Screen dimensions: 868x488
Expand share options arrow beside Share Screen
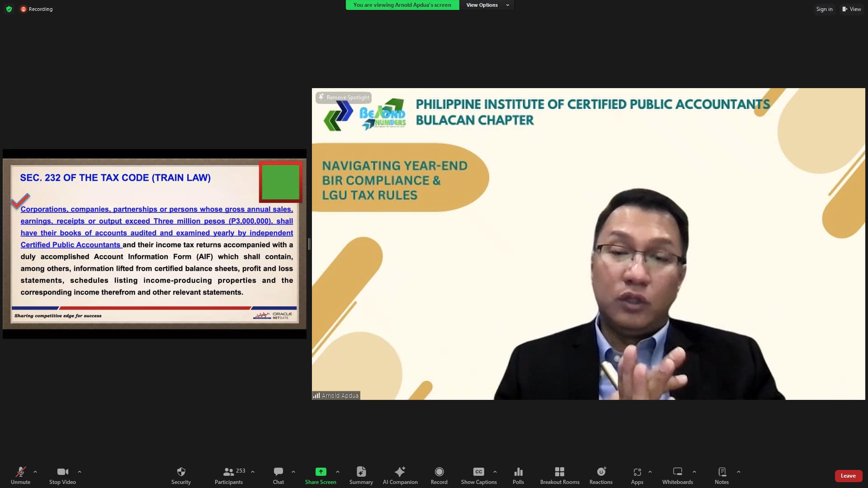tap(338, 472)
